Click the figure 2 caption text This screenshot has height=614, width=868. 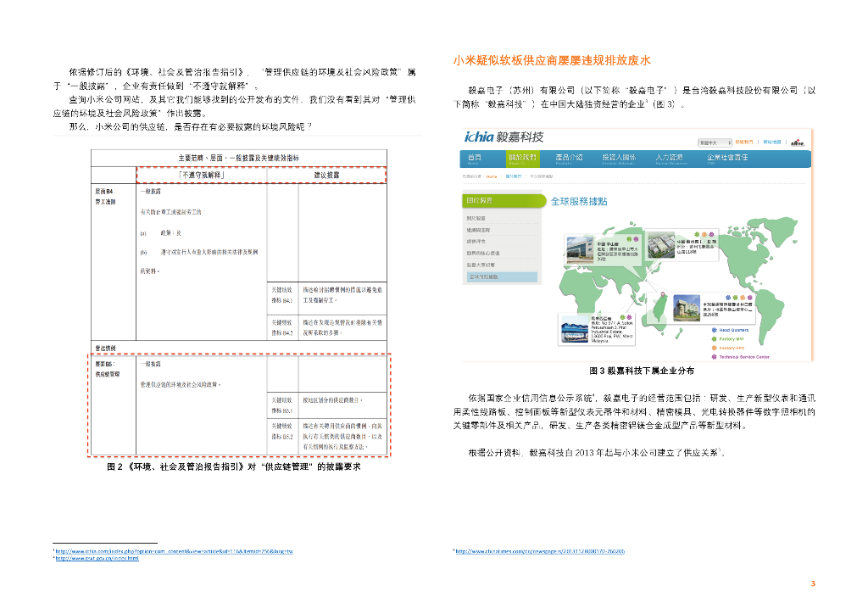pos(234,466)
